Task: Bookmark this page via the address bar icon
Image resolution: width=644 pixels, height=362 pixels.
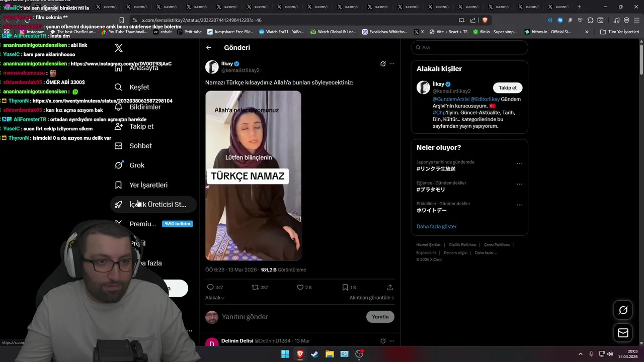Action: click(121, 20)
